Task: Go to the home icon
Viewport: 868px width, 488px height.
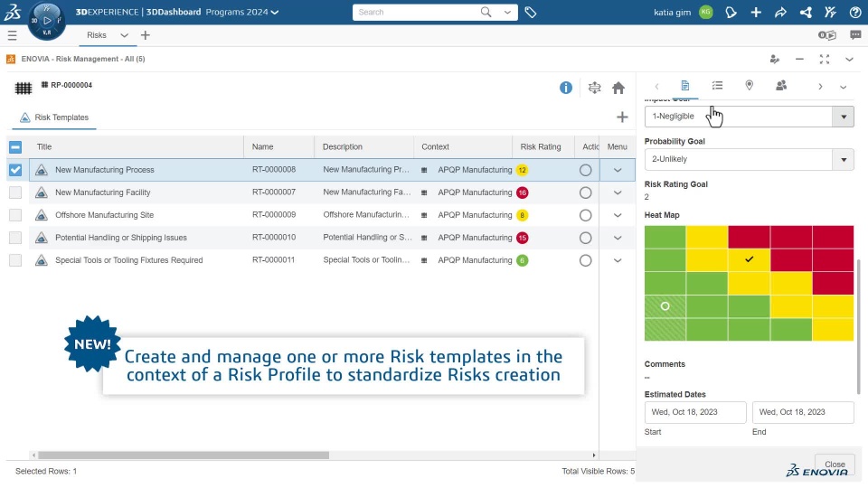Action: point(618,88)
